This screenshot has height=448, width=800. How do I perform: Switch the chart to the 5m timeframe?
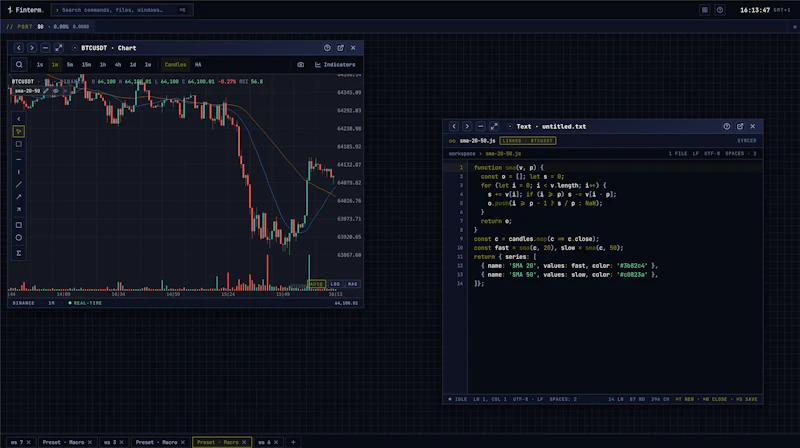(x=70, y=65)
